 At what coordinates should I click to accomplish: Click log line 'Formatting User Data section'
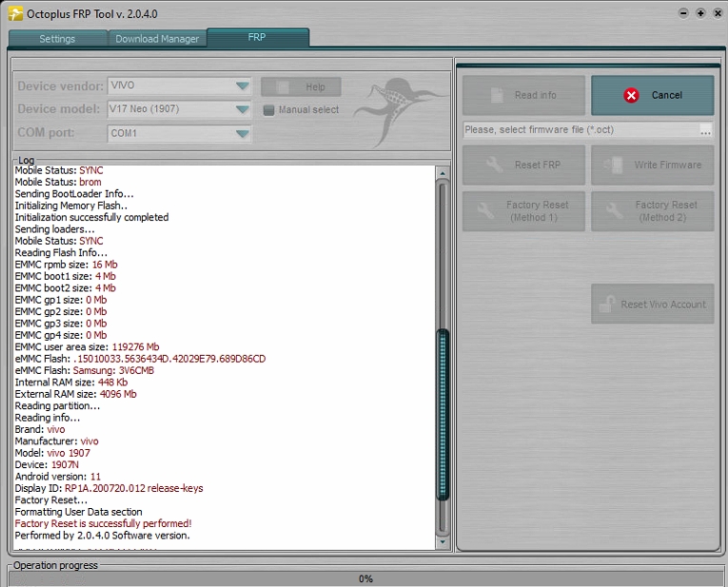click(78, 512)
